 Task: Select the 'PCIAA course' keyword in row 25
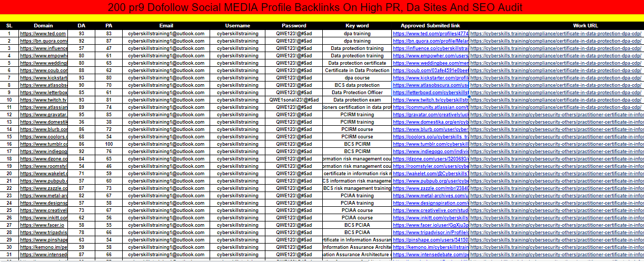coord(357,210)
